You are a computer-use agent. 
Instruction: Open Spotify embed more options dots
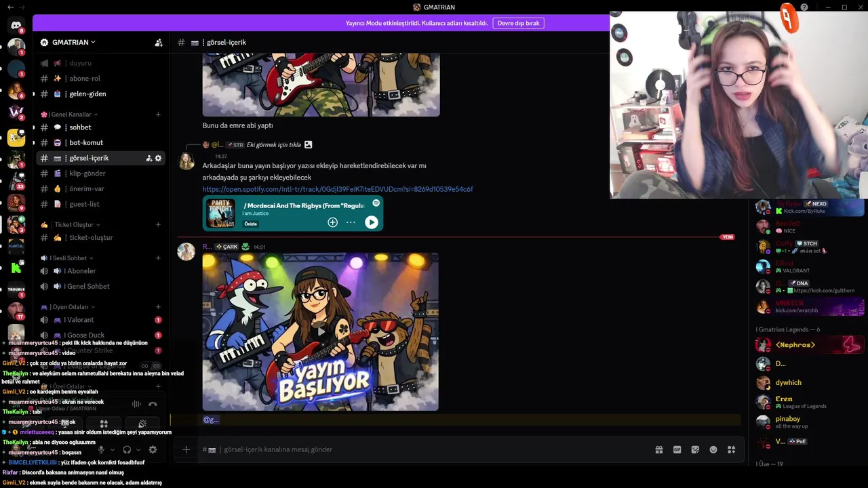(x=351, y=222)
